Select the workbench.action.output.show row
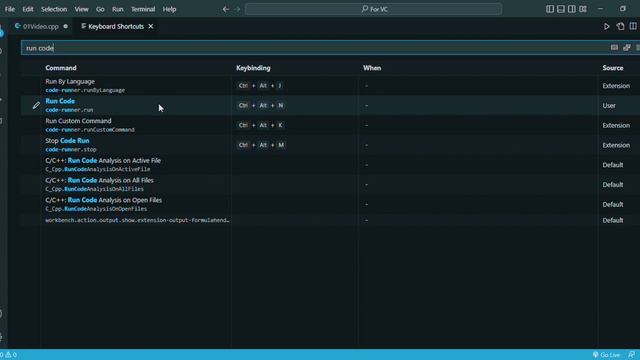Viewport: 640px width, 360px height. (331, 220)
